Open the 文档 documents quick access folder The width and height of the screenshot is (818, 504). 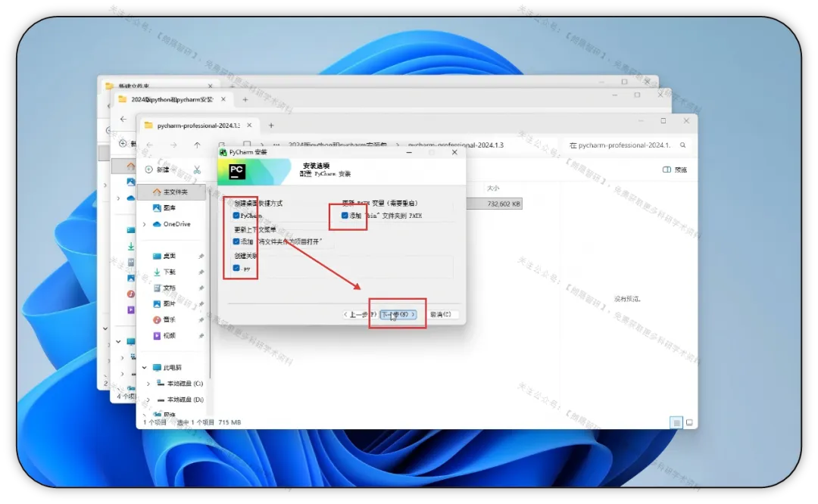[x=164, y=288]
